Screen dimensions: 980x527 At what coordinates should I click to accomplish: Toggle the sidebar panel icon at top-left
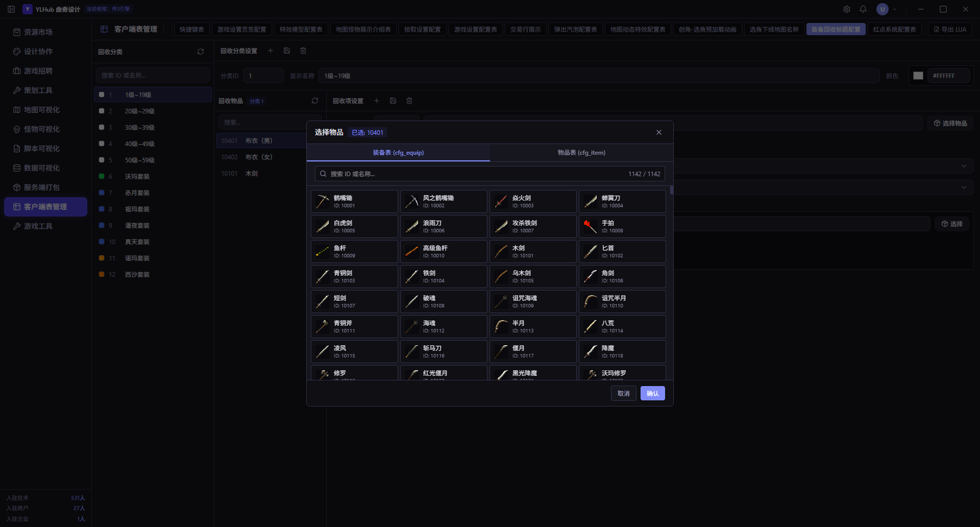11,9
